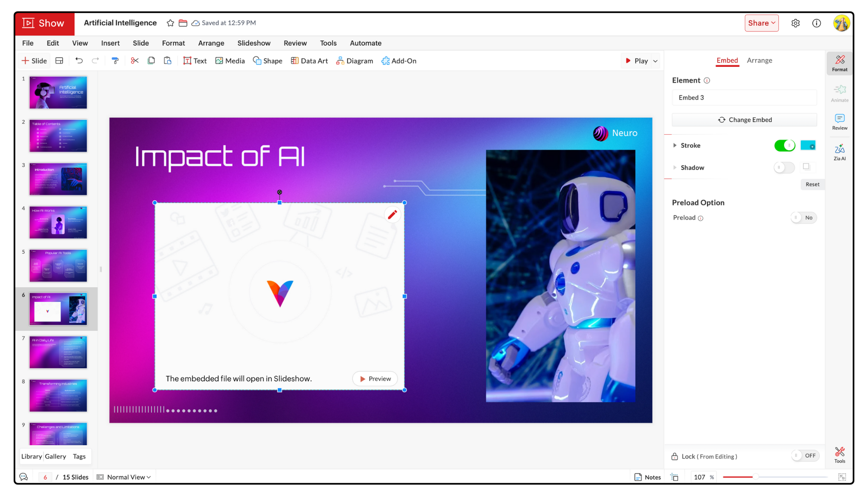868x496 pixels.
Task: Open the Animate side panel
Action: (839, 93)
